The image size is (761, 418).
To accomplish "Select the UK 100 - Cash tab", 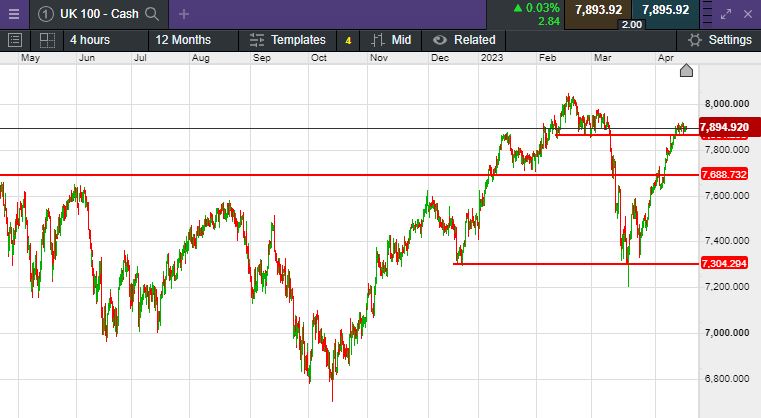I will click(x=98, y=14).
